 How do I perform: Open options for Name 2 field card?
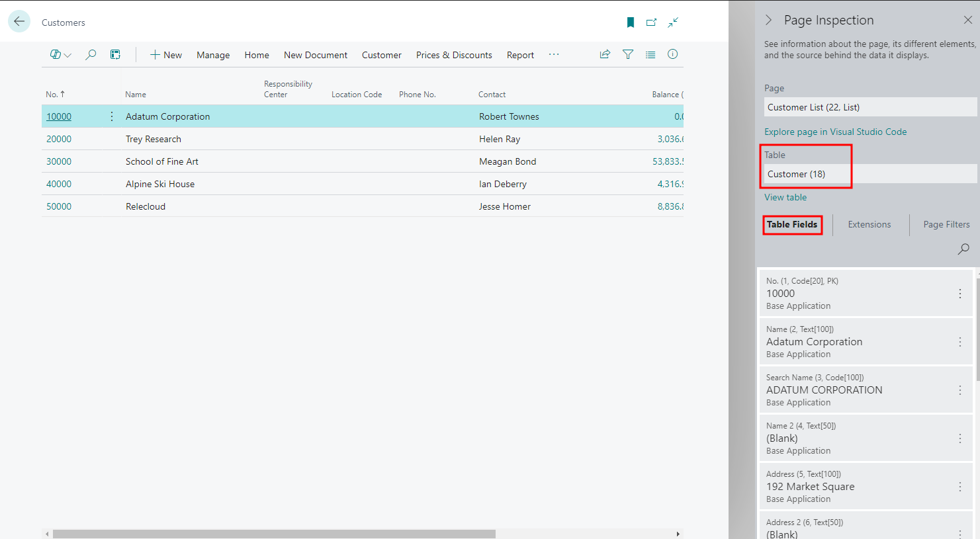(x=960, y=438)
